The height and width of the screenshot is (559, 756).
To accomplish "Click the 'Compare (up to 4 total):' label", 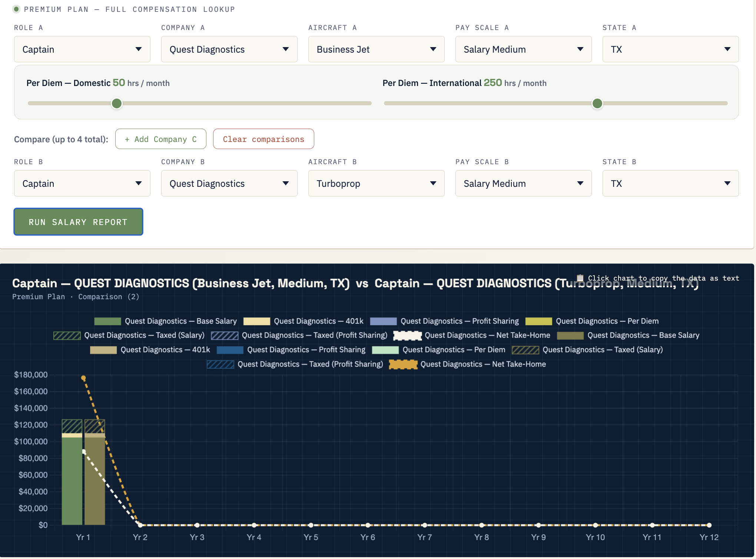I will point(61,139).
